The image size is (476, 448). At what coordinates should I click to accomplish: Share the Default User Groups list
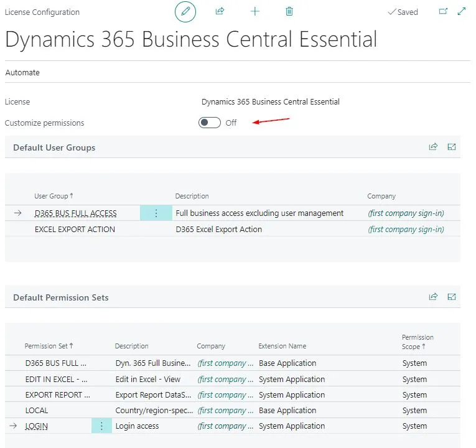pos(433,147)
